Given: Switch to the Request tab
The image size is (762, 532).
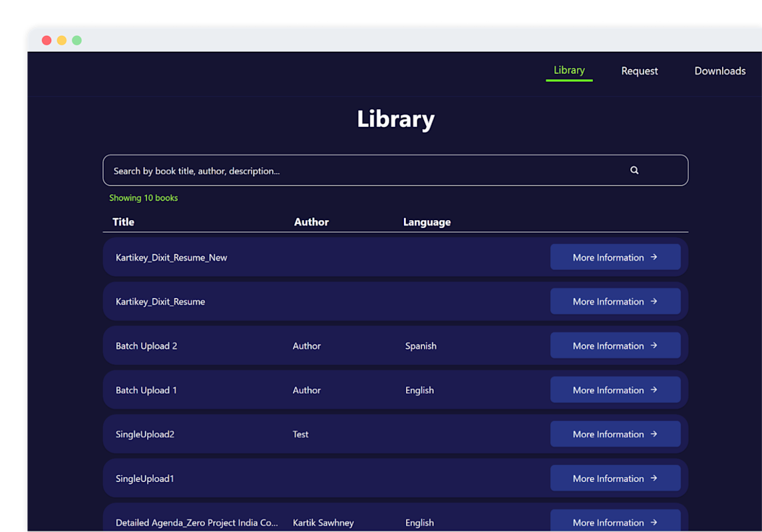Looking at the screenshot, I should 639,70.
